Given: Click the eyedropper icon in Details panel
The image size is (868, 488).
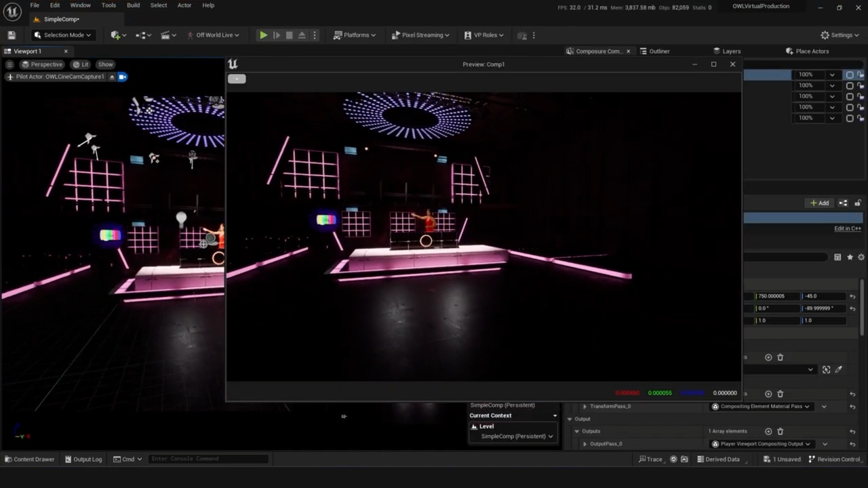Looking at the screenshot, I should click(x=839, y=369).
